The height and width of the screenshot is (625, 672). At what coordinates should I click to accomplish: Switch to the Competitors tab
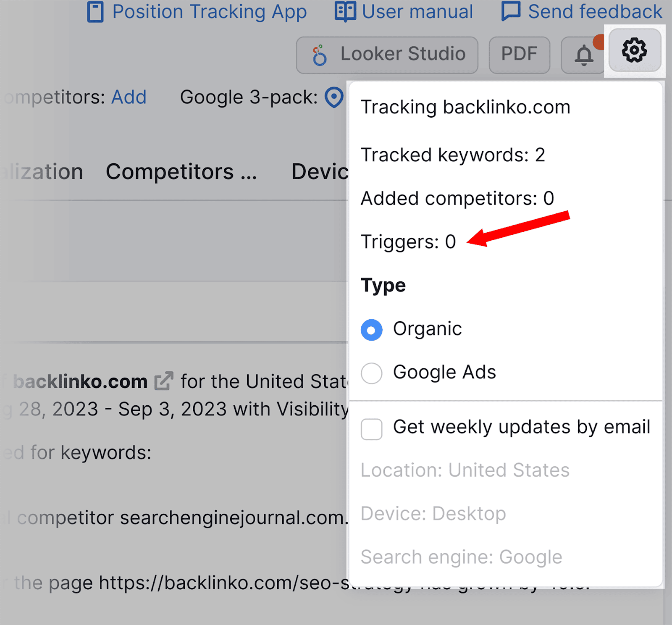coord(181,171)
